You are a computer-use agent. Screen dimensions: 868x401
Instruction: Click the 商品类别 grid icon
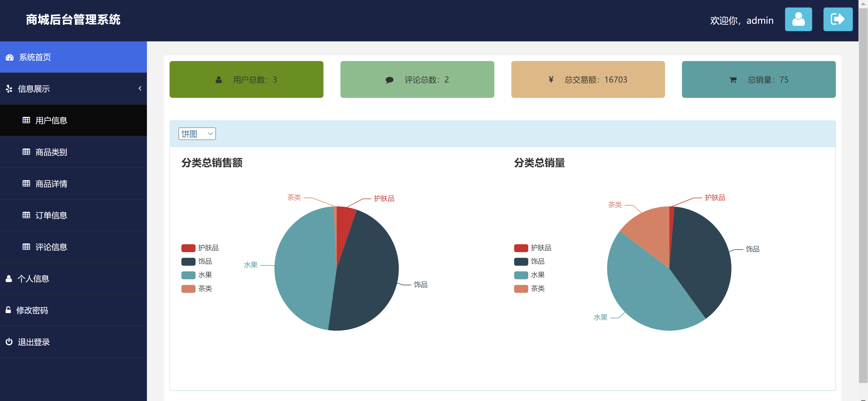tap(26, 152)
